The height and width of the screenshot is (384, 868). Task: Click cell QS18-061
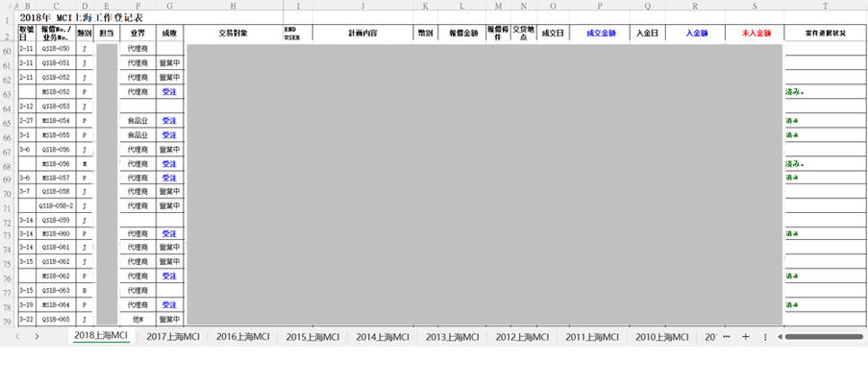point(56,247)
